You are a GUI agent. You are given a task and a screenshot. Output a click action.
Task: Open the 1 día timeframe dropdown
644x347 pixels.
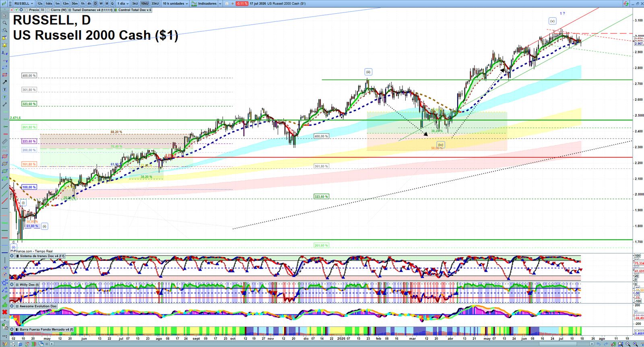tap(123, 4)
